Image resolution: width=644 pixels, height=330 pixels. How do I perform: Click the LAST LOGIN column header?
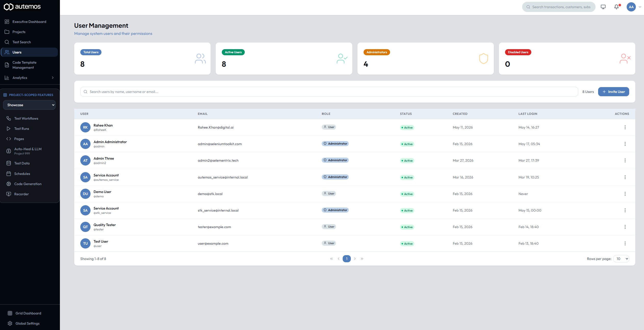[x=528, y=114]
